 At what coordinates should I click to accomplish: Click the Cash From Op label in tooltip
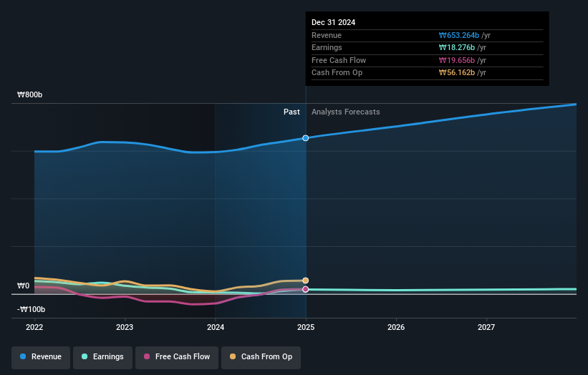(337, 73)
